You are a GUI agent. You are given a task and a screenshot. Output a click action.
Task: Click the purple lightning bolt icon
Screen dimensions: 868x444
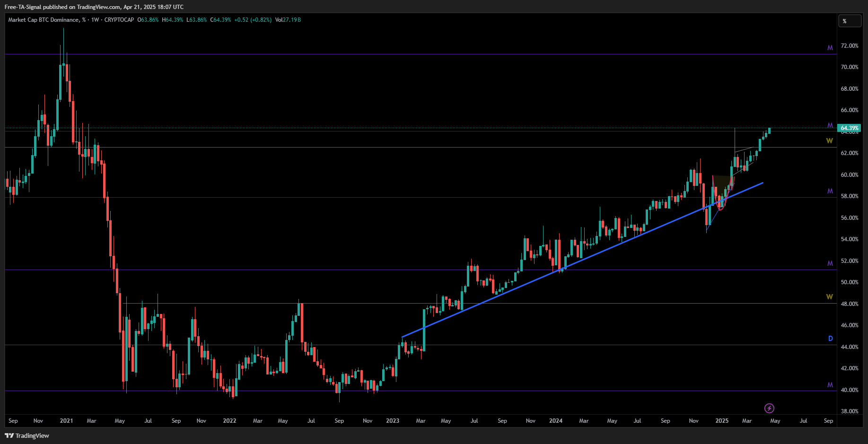[769, 408]
